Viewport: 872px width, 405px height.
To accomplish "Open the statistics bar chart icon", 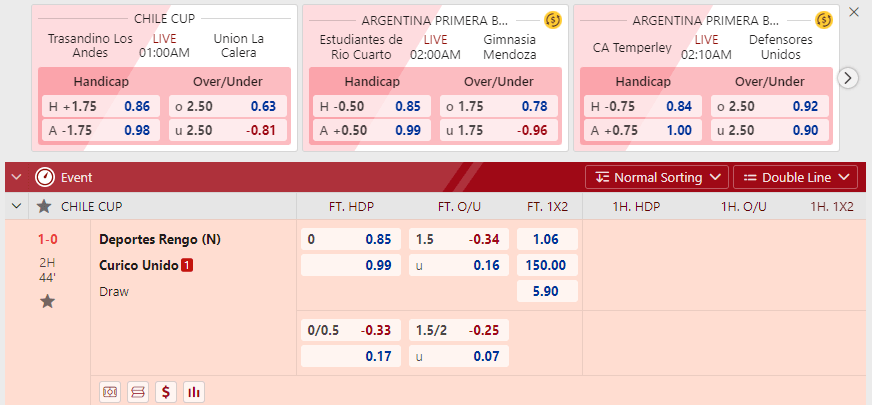I will pyautogui.click(x=194, y=392).
